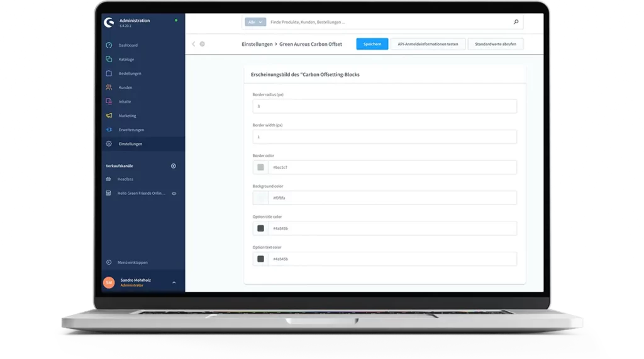The height and width of the screenshot is (359, 644).
Task: Select Inhalte in the sidebar menu
Action: tap(125, 102)
